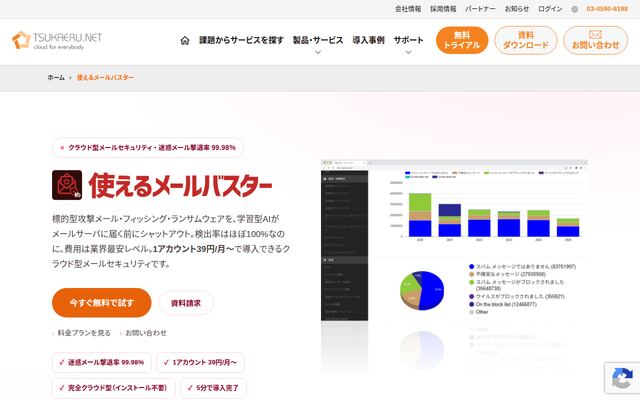Click the 資料請求 button
The image size is (640, 400).
186,303
